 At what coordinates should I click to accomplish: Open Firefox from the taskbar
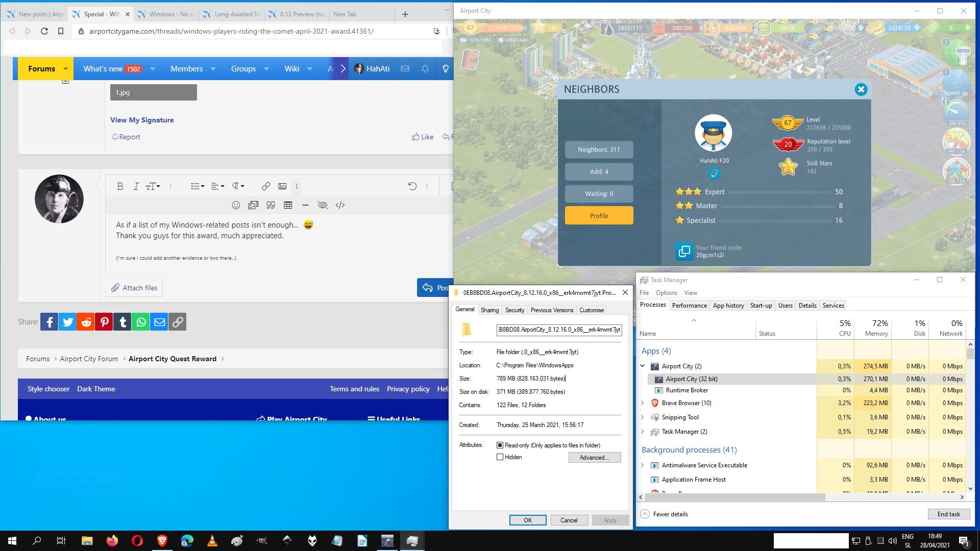(x=112, y=541)
